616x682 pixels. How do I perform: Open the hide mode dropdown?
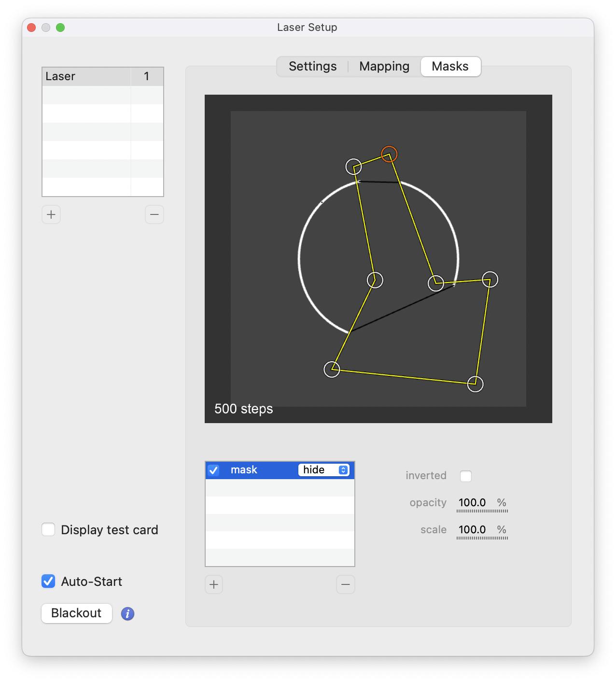[x=323, y=470]
